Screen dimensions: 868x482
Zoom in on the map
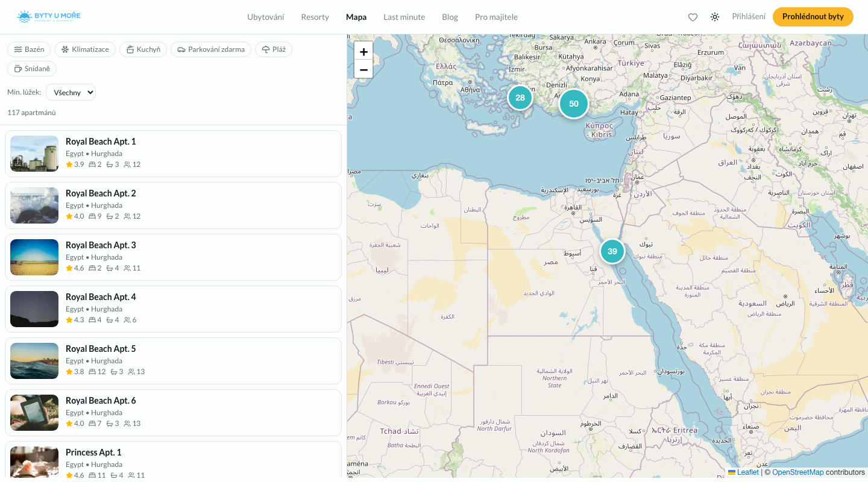pyautogui.click(x=363, y=51)
